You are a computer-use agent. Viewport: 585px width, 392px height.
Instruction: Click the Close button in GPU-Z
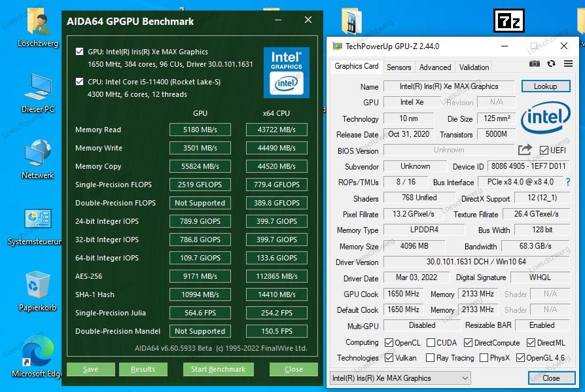(x=551, y=378)
